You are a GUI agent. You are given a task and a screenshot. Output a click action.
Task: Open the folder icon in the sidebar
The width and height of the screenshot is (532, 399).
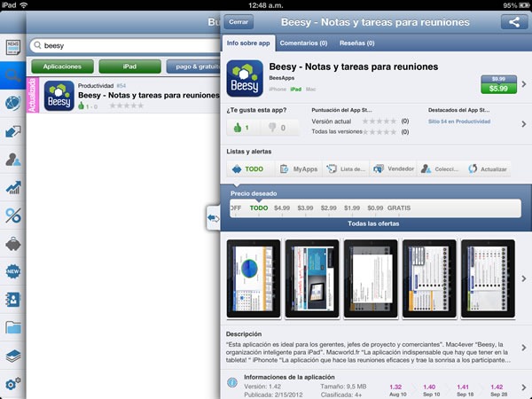pyautogui.click(x=13, y=327)
